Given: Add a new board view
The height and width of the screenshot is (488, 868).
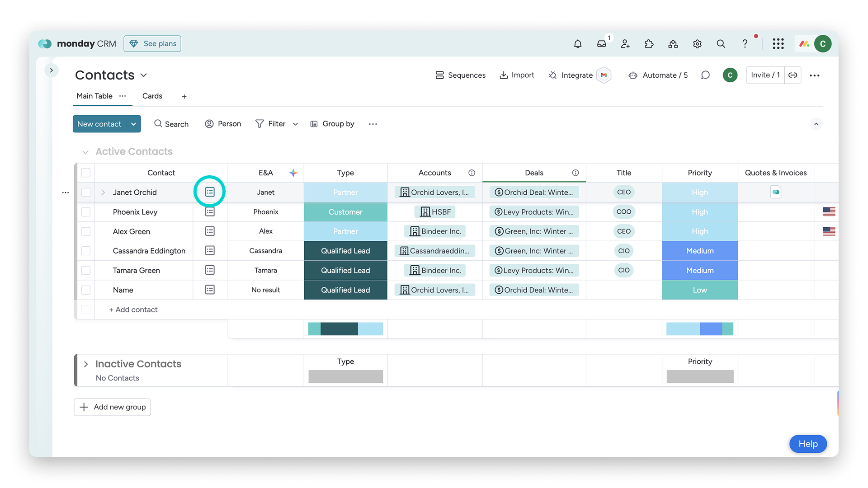Looking at the screenshot, I should (184, 96).
